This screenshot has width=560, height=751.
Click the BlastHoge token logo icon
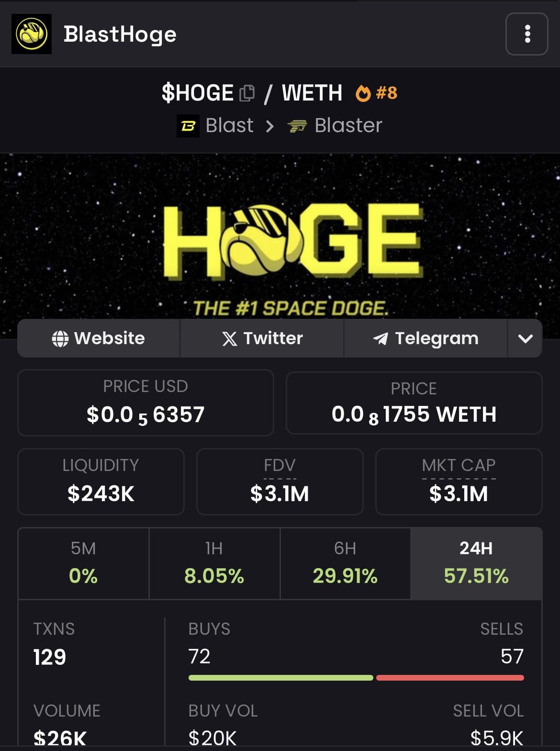(x=32, y=34)
